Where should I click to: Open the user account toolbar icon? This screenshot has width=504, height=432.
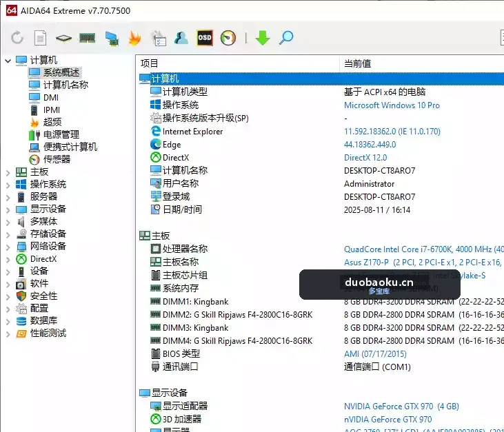pyautogui.click(x=181, y=38)
